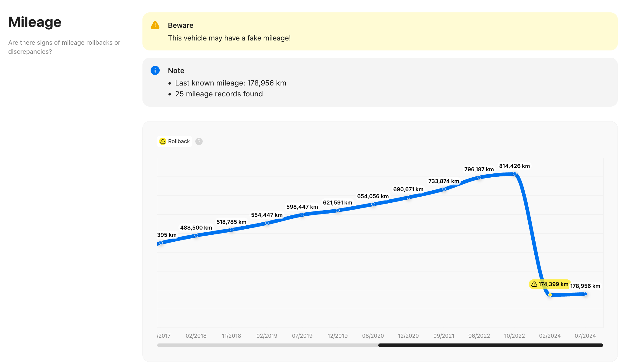Click the 598,447 km data point

point(302,214)
